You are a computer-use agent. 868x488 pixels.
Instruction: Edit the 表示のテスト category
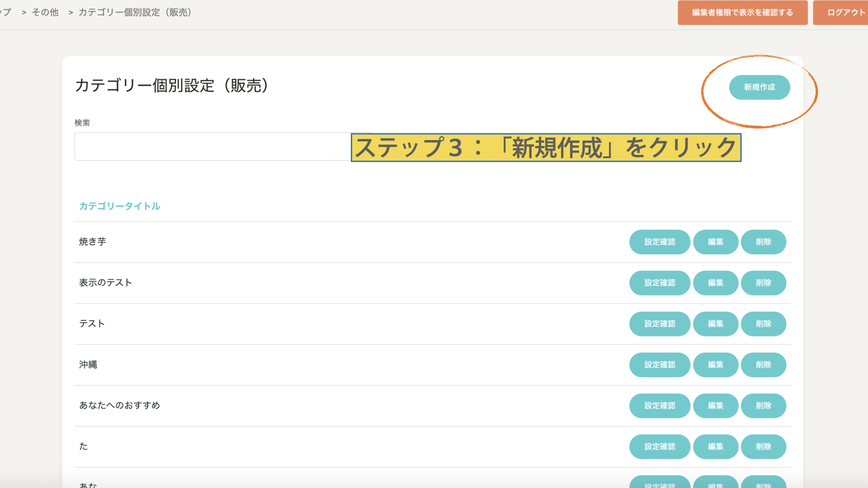coord(715,283)
